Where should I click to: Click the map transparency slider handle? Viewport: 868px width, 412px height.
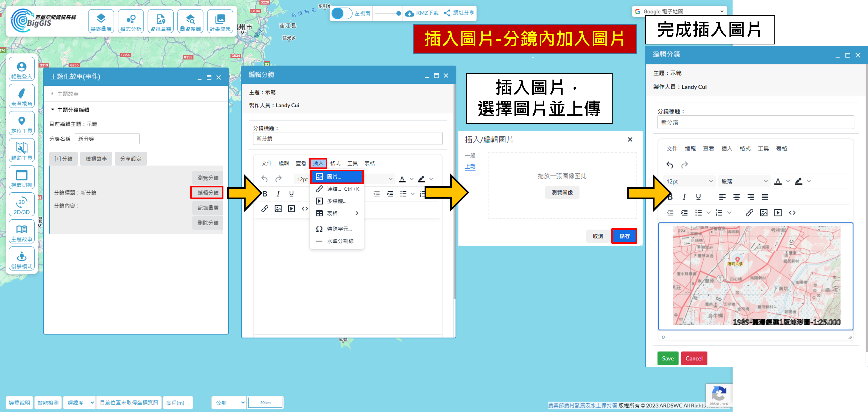(399, 14)
